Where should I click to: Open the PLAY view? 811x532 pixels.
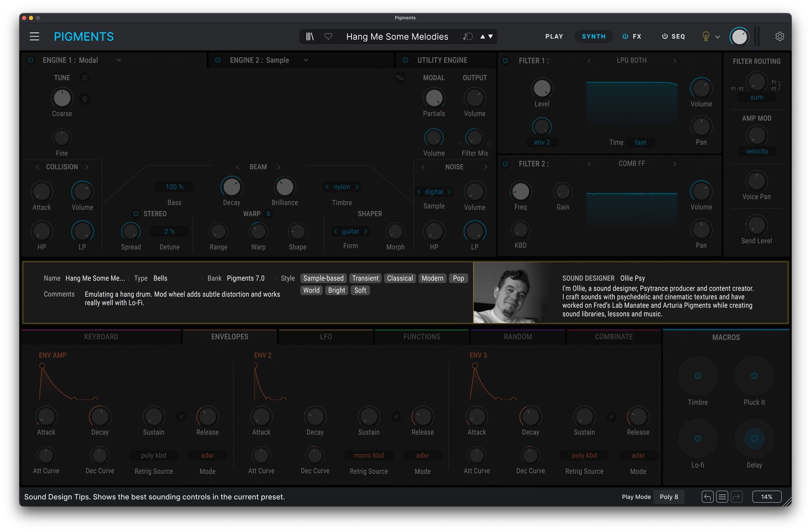(x=554, y=36)
